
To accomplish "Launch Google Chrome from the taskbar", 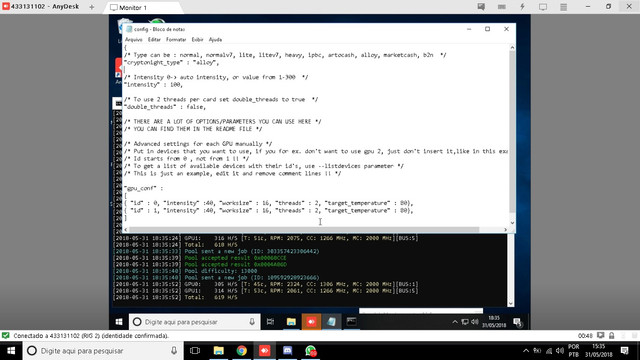I will (242, 351).
